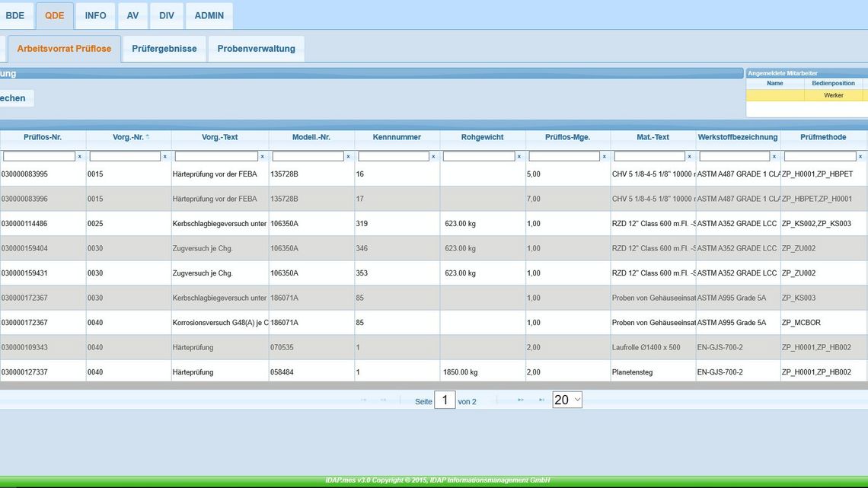This screenshot has height=488, width=868.
Task: Go to the previous page of results
Action: click(383, 400)
